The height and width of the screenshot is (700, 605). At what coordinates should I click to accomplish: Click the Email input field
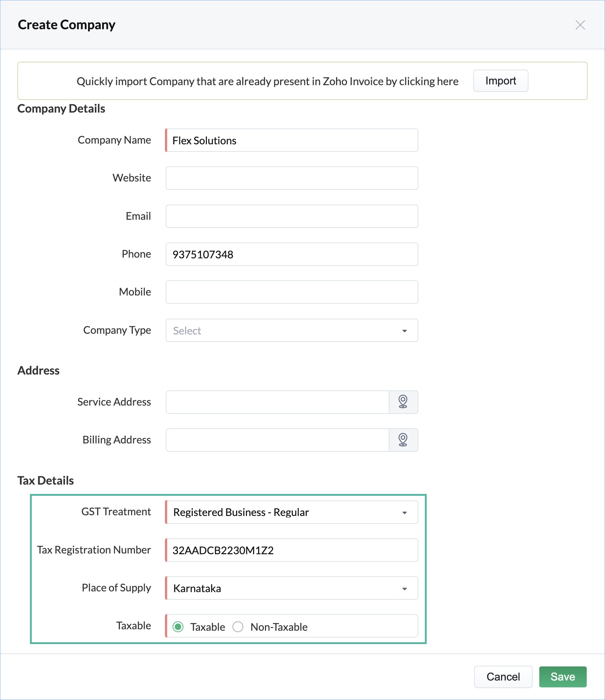[x=292, y=216]
